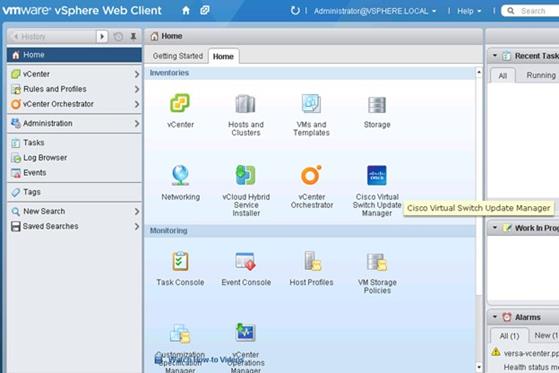Expand the vCenter sidebar chevron
Screen dimensions: 559x373
pos(137,74)
